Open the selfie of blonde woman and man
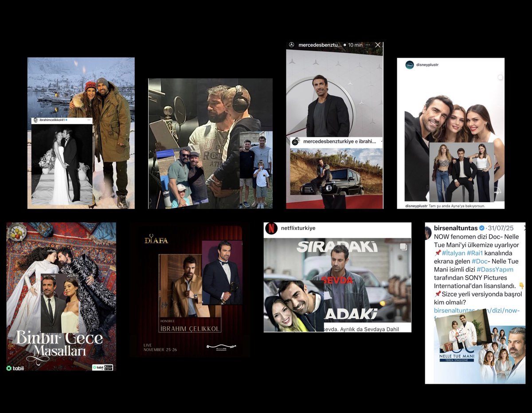 tap(294, 306)
